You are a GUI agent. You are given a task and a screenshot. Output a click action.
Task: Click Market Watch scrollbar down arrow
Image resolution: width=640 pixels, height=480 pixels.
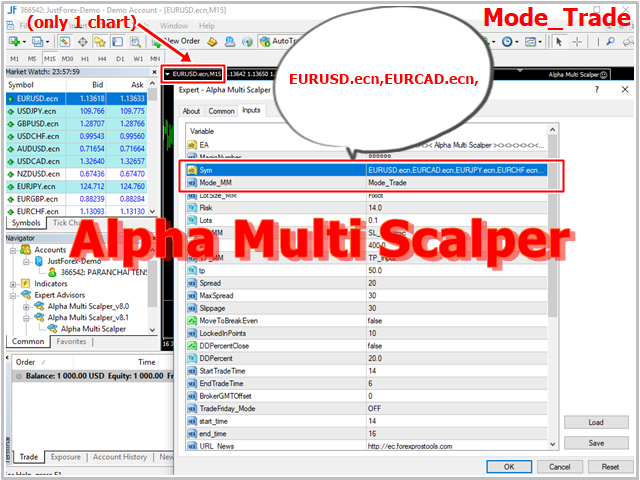point(153,211)
